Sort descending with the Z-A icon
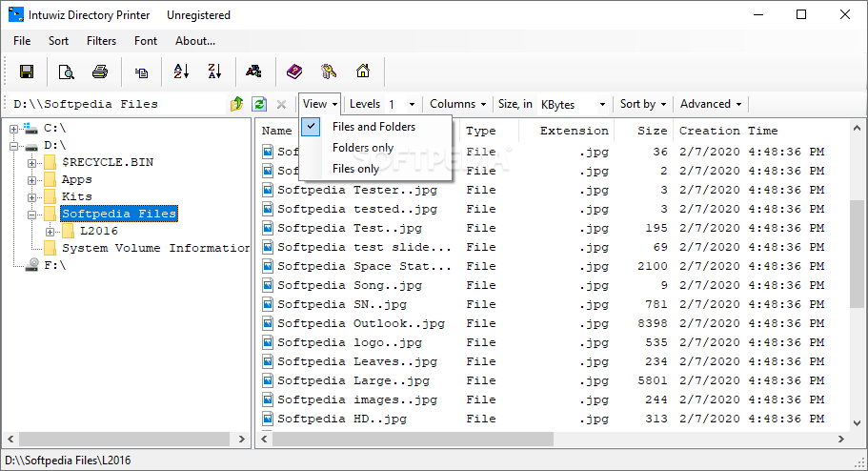The image size is (868, 471). (x=214, y=71)
